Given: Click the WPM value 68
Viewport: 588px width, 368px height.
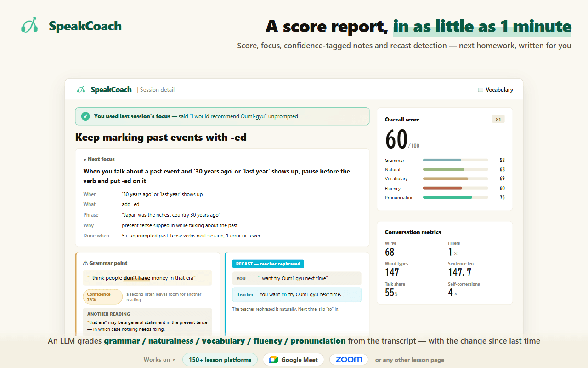Looking at the screenshot, I should tap(390, 252).
